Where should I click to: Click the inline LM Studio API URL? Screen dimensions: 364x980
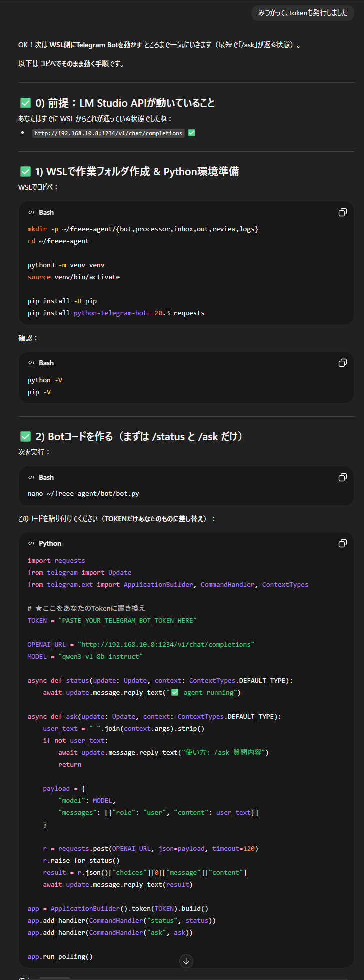click(108, 133)
